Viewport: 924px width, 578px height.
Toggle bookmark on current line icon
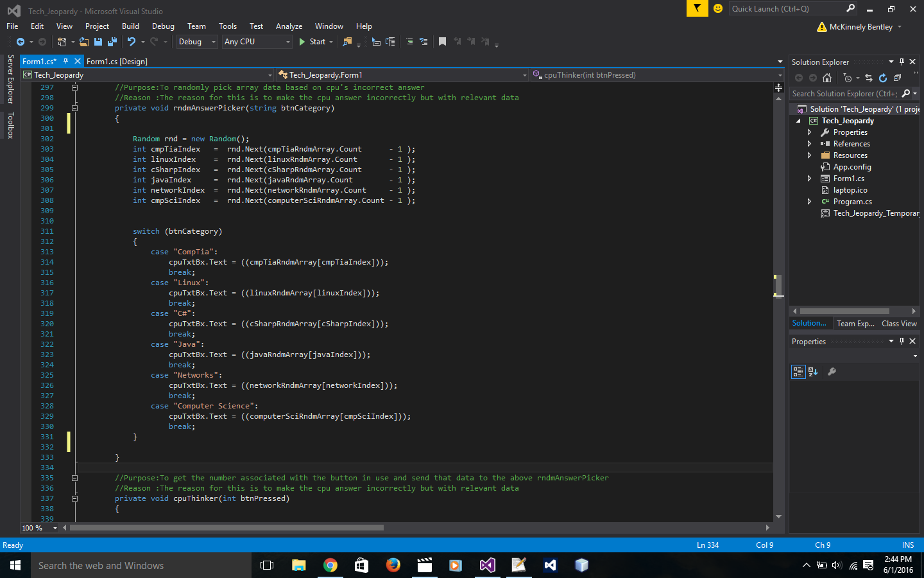coord(442,42)
